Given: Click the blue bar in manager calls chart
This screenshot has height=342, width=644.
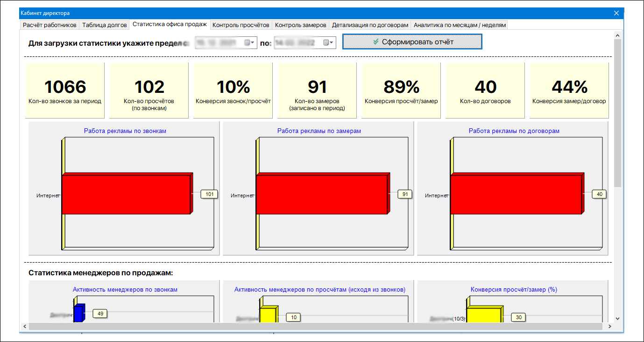Looking at the screenshot, I should [80, 313].
